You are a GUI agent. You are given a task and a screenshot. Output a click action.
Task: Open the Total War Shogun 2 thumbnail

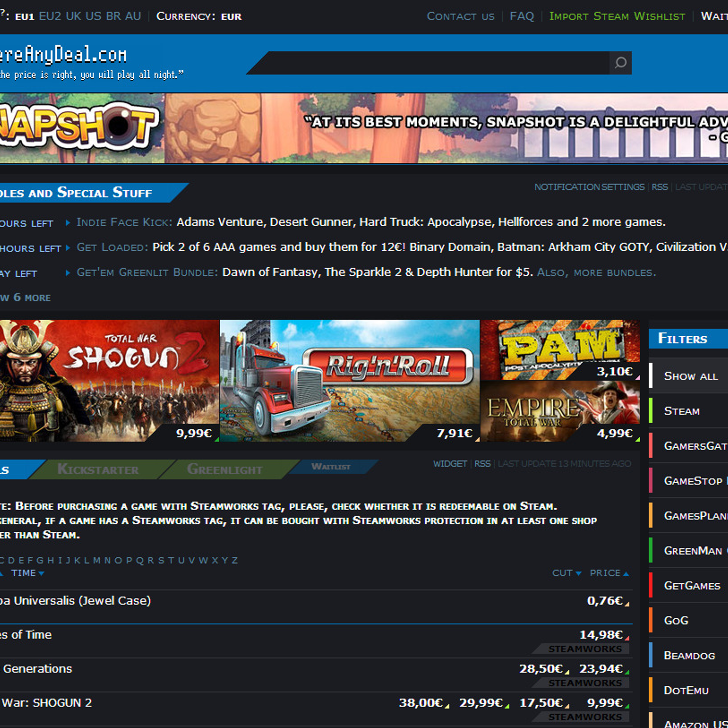110,381
